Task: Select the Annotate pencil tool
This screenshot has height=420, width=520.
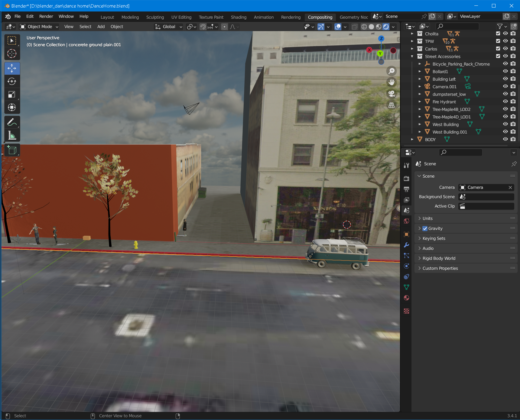Action: (12, 122)
